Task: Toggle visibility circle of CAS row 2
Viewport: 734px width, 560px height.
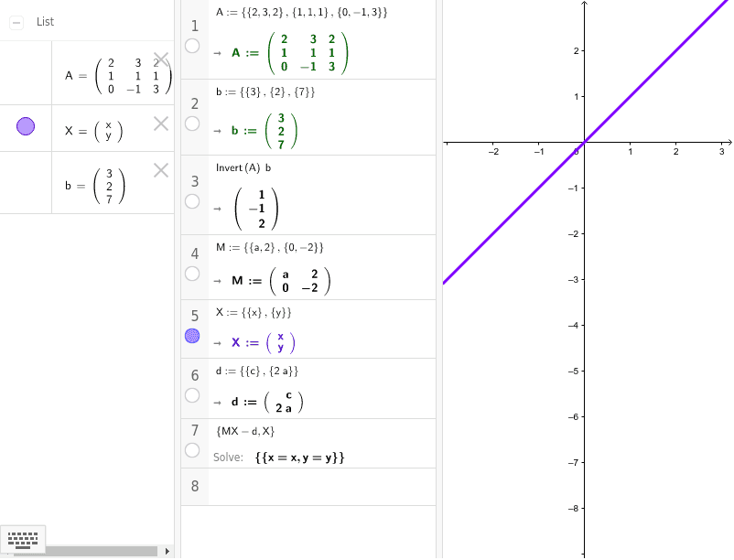Action: pos(192,124)
